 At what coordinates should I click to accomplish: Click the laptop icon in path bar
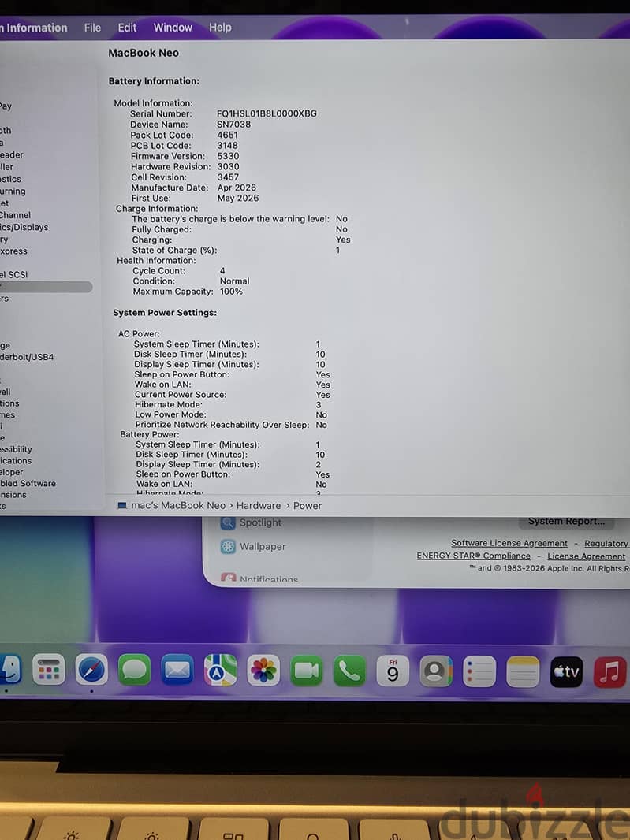[x=121, y=505]
